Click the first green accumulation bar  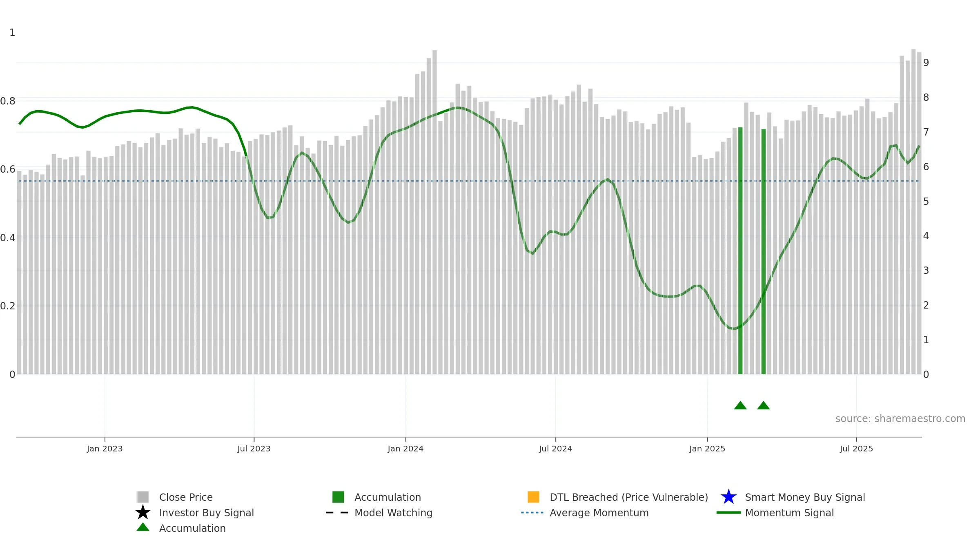(x=740, y=251)
